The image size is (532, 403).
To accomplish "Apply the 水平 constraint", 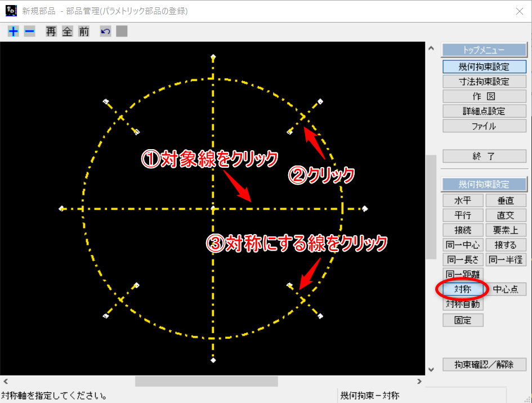I will tap(463, 200).
